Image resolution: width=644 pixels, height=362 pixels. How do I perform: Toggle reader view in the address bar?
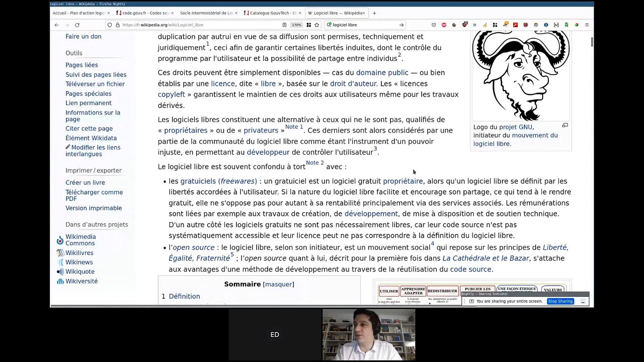[284, 25]
